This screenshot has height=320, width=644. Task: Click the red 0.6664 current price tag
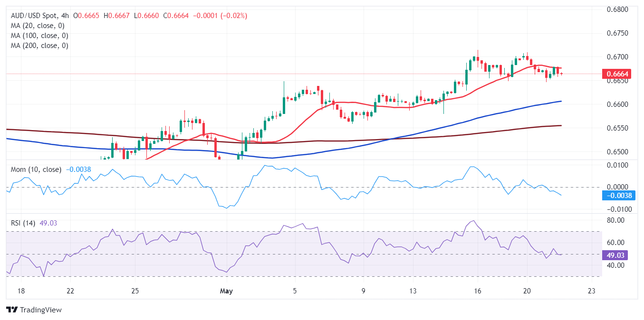click(615, 74)
